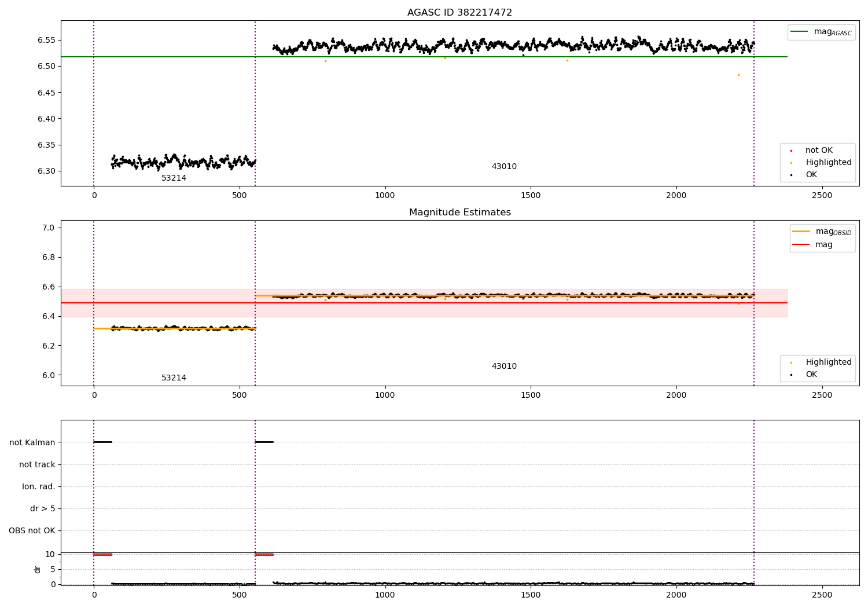Click the 'Magnitude Estimates' subplot title

point(459,212)
